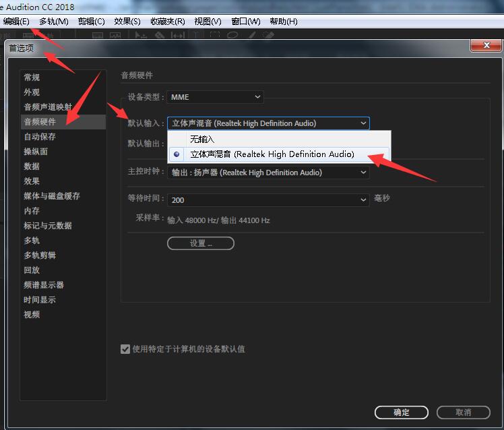Click the 设置... button
Screen dimensions: 504x430
coord(201,243)
